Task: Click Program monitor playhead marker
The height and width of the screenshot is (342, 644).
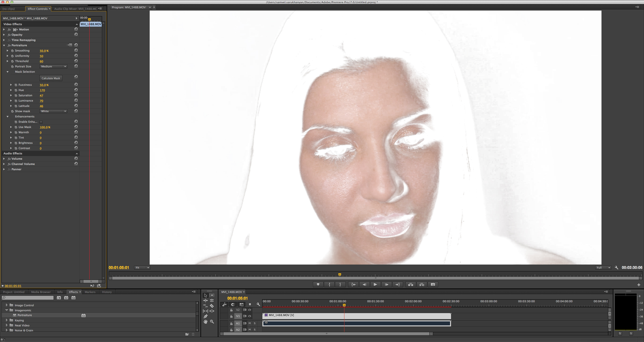Action: [x=340, y=274]
